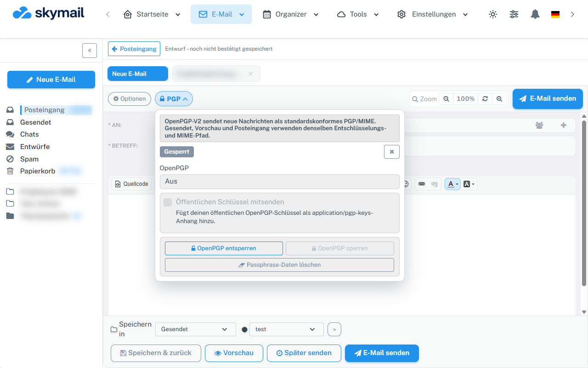This screenshot has height=368, width=588.
Task: Open the OpenPGP 'Aus' mode dropdown
Action: click(x=280, y=181)
